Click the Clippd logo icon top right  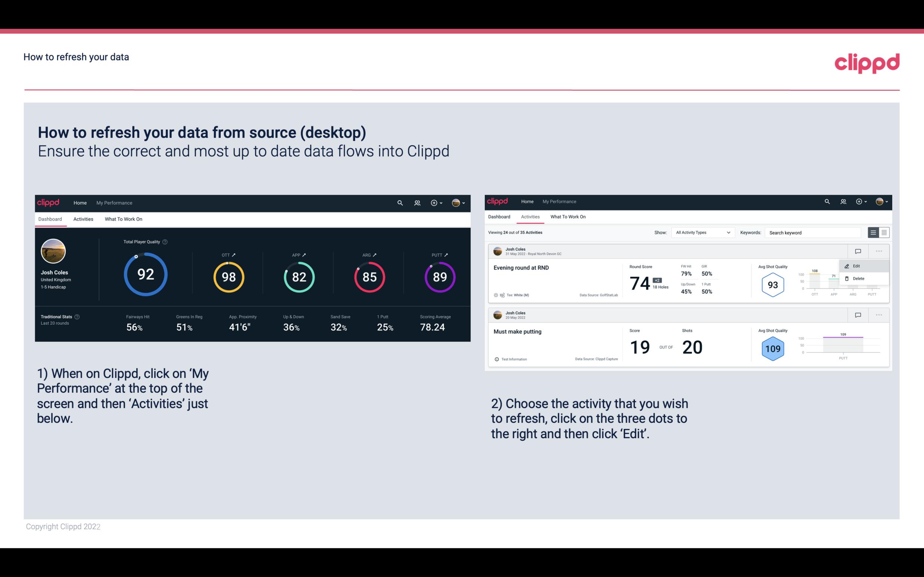click(867, 63)
